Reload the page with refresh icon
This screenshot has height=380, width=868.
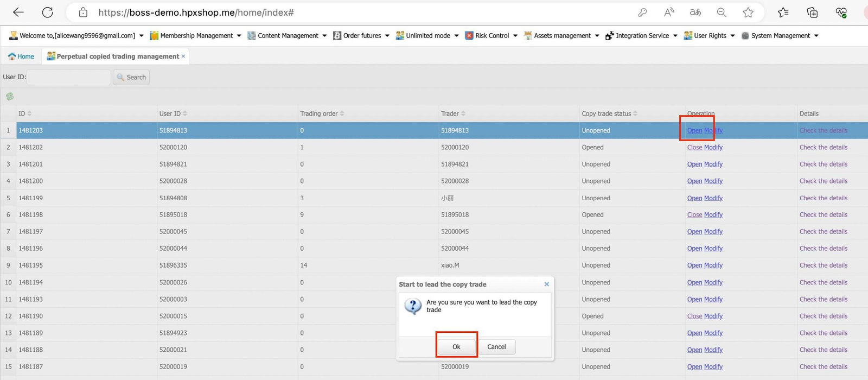48,12
